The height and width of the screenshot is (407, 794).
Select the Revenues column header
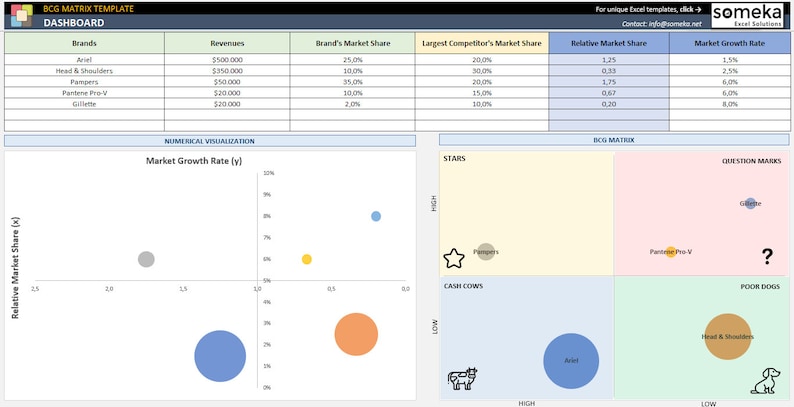[x=227, y=43]
